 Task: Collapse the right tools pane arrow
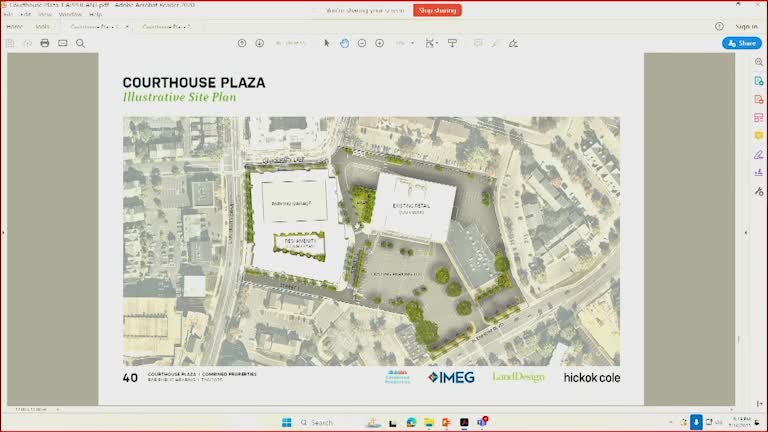point(746,233)
